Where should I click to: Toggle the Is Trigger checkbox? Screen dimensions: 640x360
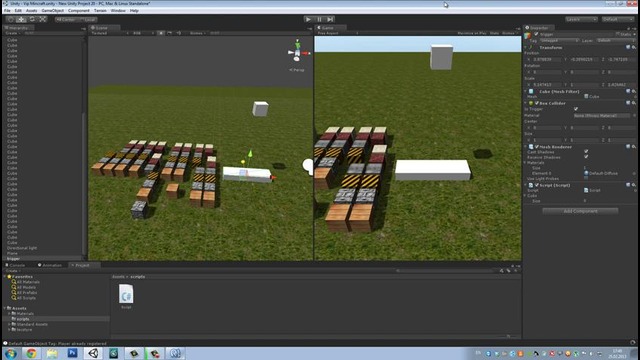(x=576, y=109)
